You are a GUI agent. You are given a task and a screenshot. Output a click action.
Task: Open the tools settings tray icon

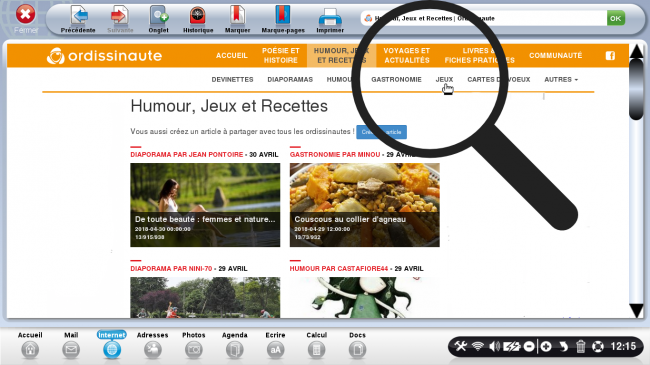tap(460, 346)
